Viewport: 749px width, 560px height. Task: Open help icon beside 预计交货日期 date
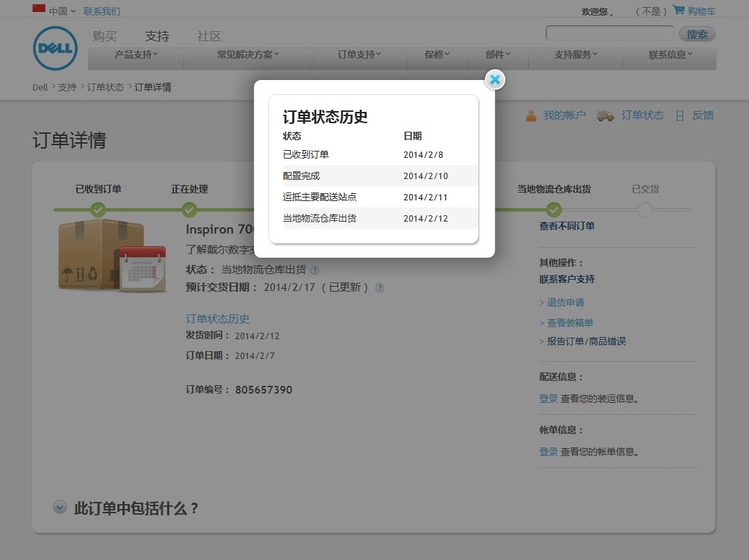[379, 287]
